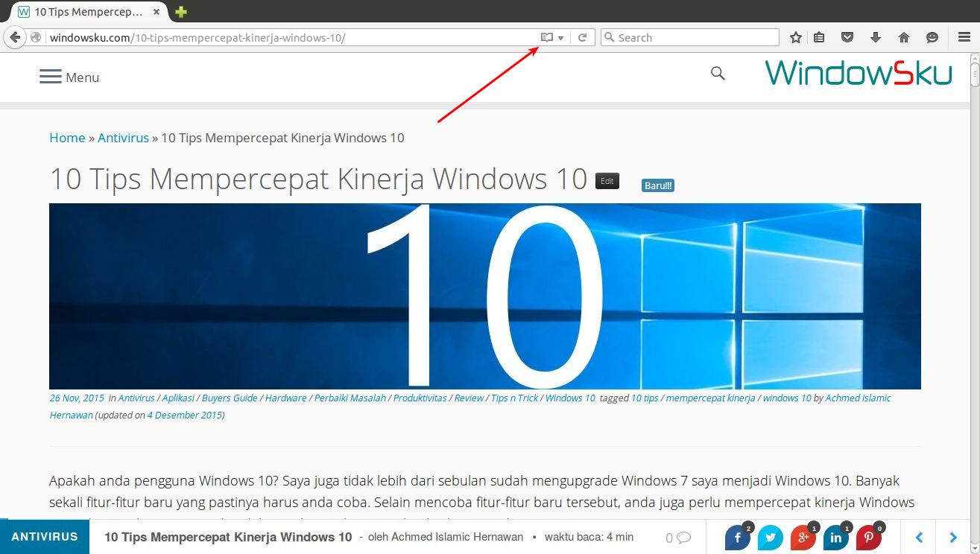
Task: Share on Google Plus icon
Action: 803,538
